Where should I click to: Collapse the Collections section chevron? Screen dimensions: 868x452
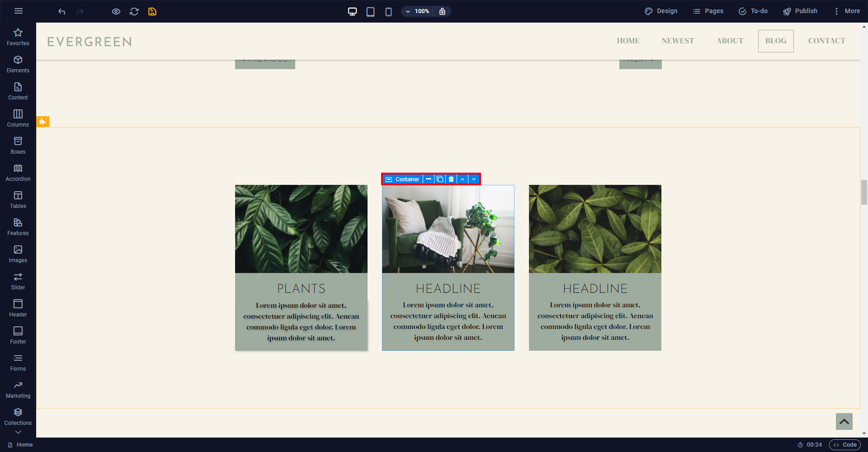pos(18,432)
